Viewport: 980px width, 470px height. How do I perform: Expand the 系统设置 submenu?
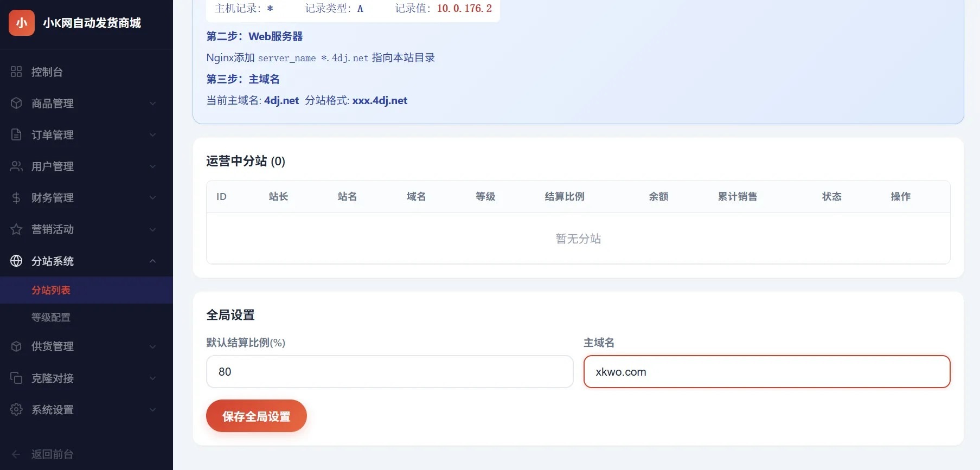coord(152,409)
